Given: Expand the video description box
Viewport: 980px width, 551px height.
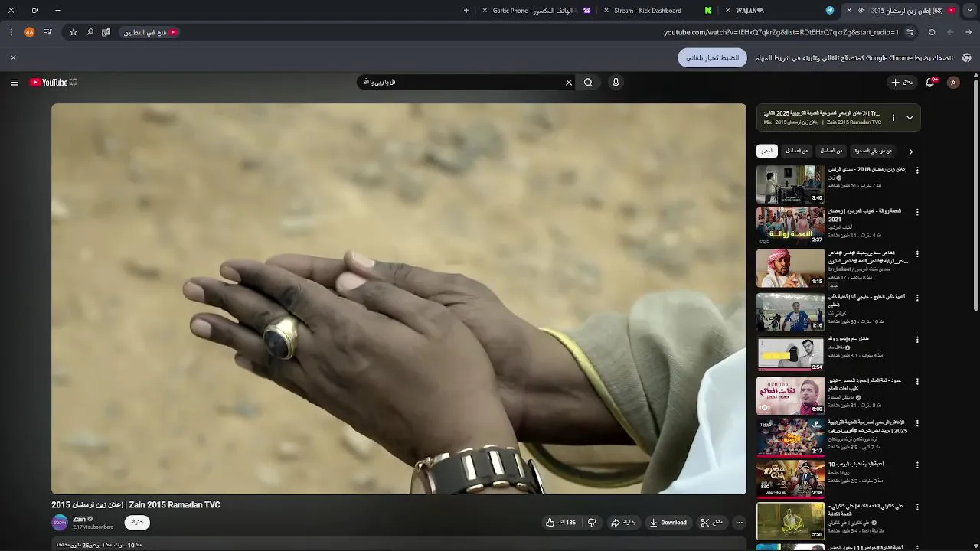Looking at the screenshot, I should coord(398,545).
